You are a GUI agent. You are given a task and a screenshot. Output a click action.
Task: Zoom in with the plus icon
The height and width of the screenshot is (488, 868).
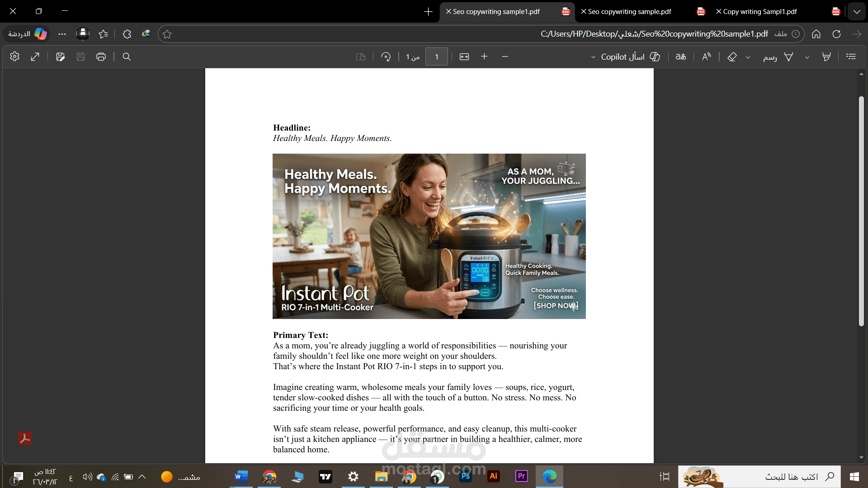(x=484, y=56)
